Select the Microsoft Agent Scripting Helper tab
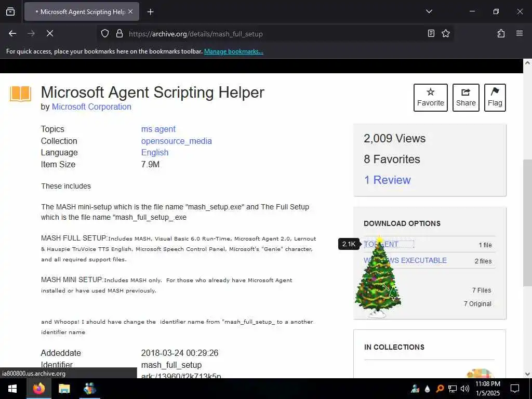Viewport: 532px width, 399px height. tap(82, 11)
